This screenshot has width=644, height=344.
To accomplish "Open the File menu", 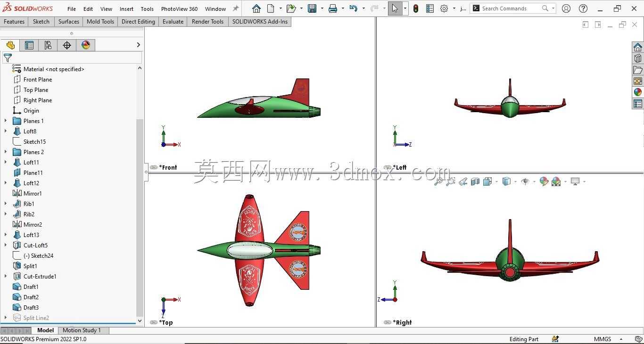I will pos(72,8).
